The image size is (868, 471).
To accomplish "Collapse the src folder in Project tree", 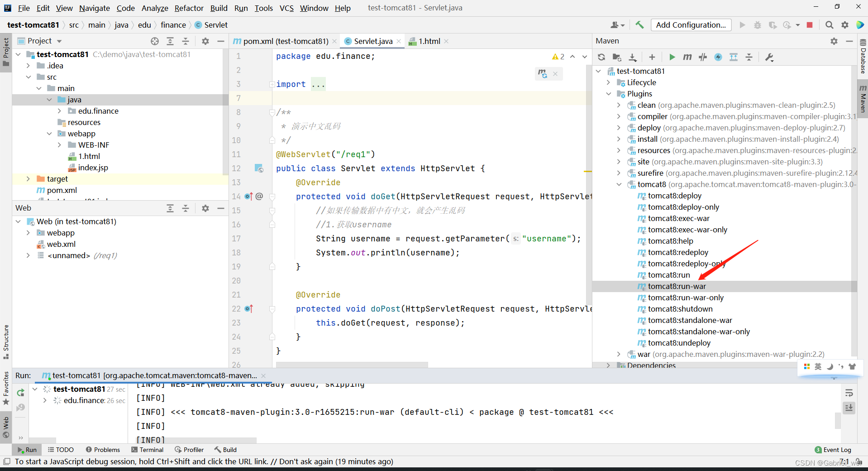I will (29, 77).
